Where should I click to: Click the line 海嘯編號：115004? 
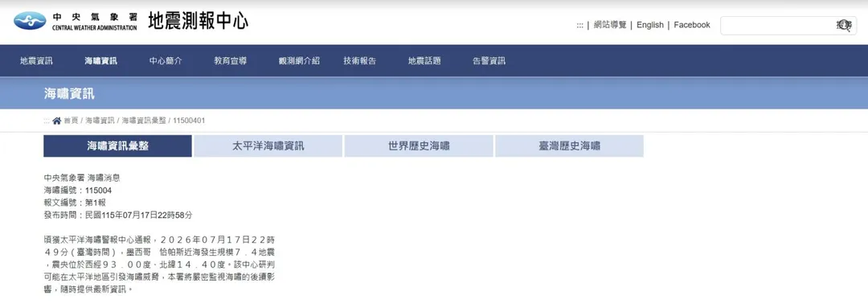point(77,191)
